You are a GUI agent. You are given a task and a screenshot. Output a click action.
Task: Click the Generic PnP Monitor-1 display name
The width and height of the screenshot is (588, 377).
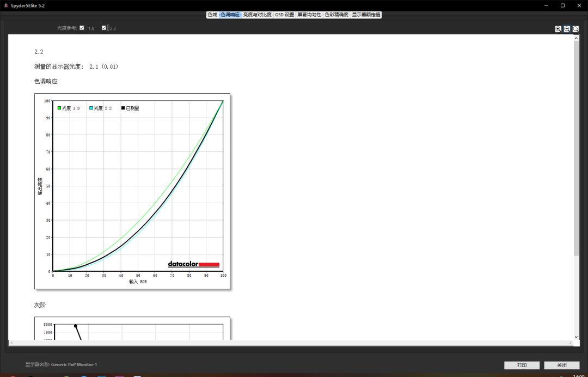tap(74, 364)
